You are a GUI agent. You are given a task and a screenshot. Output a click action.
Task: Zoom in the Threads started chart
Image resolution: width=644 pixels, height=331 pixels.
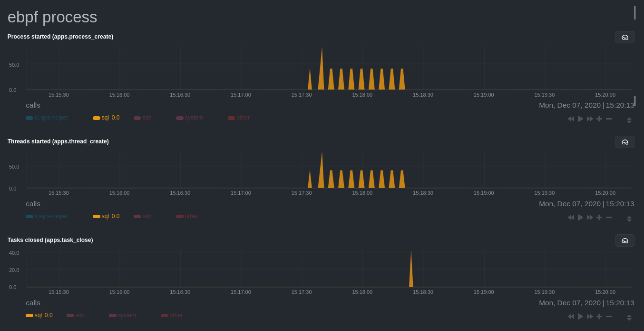[599, 217]
